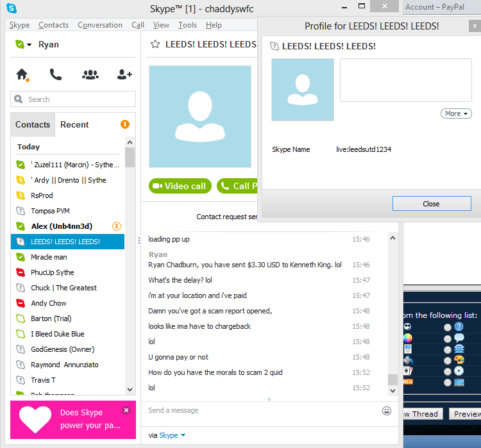
Task: Open the via Skype dropdown arrow
Action: coord(183,435)
